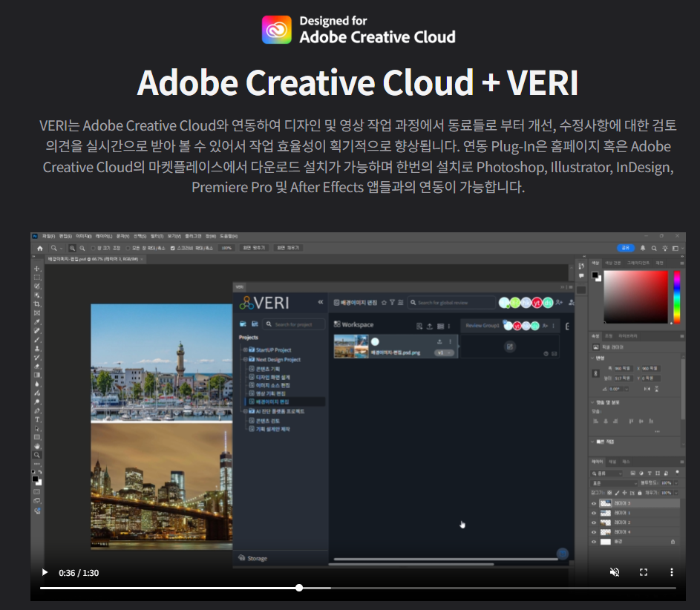Hide layer 레이어 1 with eye icon

[x=594, y=513]
